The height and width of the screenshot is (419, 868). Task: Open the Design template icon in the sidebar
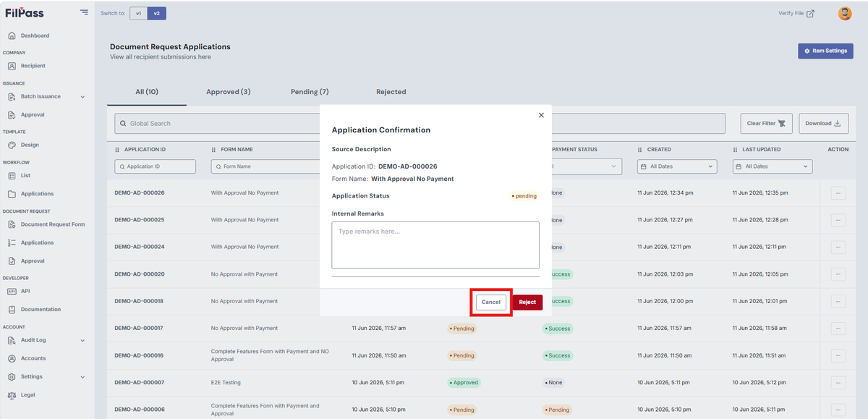(12, 145)
